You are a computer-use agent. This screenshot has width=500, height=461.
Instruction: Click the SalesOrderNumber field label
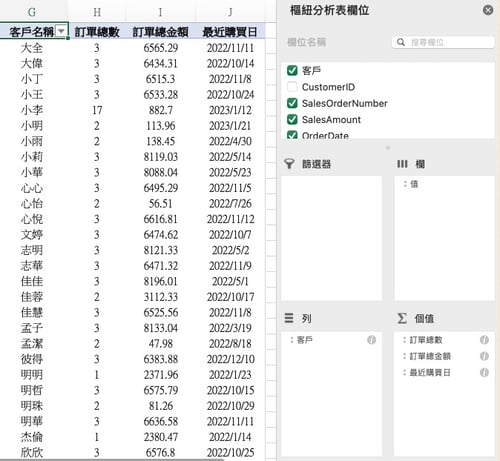344,103
